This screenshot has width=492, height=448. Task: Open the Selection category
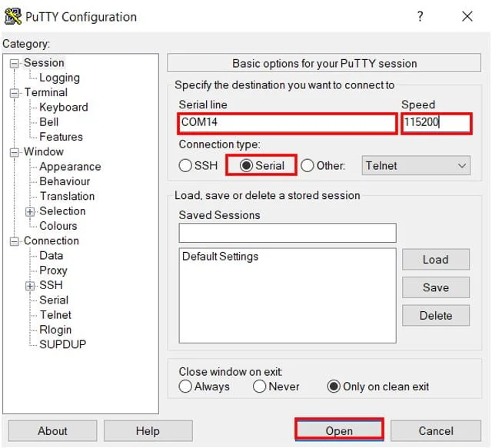(62, 211)
